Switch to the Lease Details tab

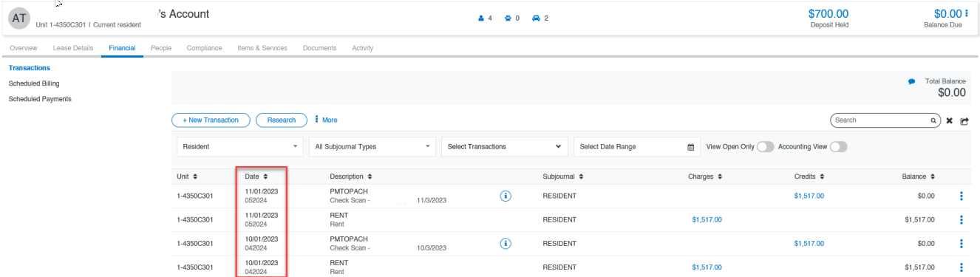(x=73, y=48)
